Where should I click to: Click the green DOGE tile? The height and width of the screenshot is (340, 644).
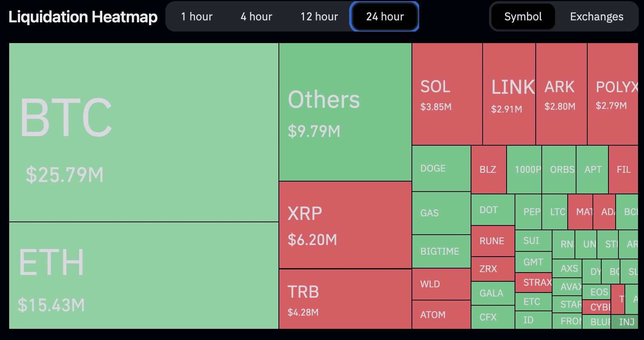click(x=441, y=168)
